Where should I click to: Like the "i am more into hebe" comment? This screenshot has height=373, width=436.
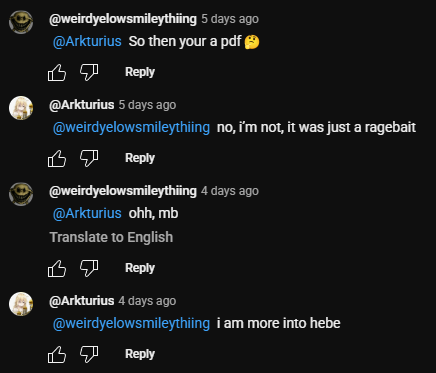point(57,354)
